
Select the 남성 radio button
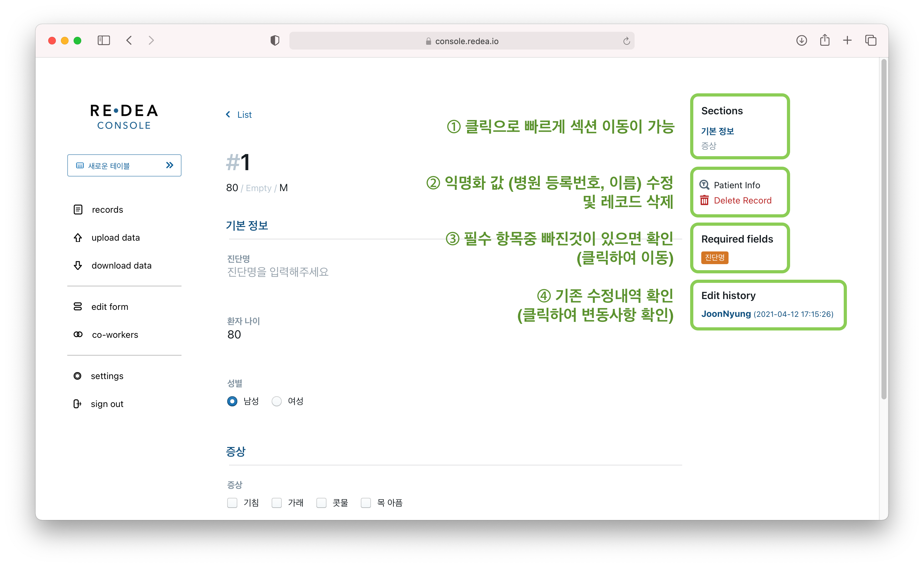tap(232, 401)
